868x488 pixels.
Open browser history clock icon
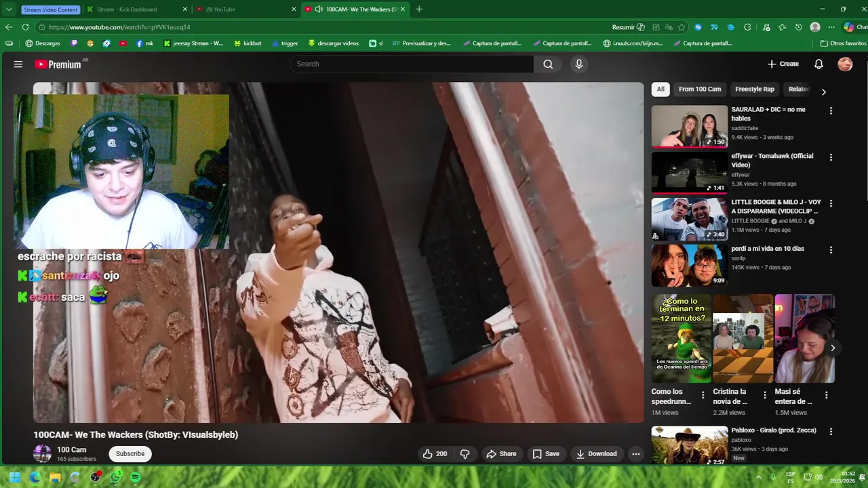(799, 27)
